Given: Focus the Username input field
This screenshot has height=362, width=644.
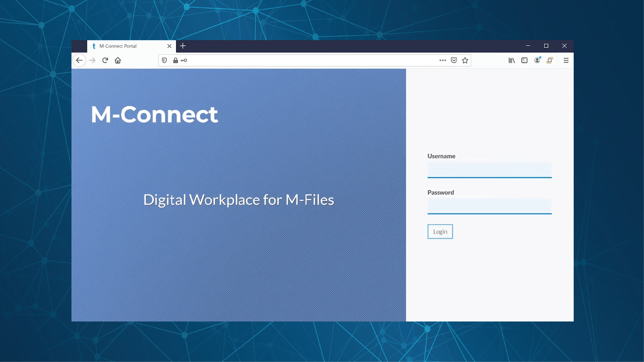Looking at the screenshot, I should click(x=489, y=170).
